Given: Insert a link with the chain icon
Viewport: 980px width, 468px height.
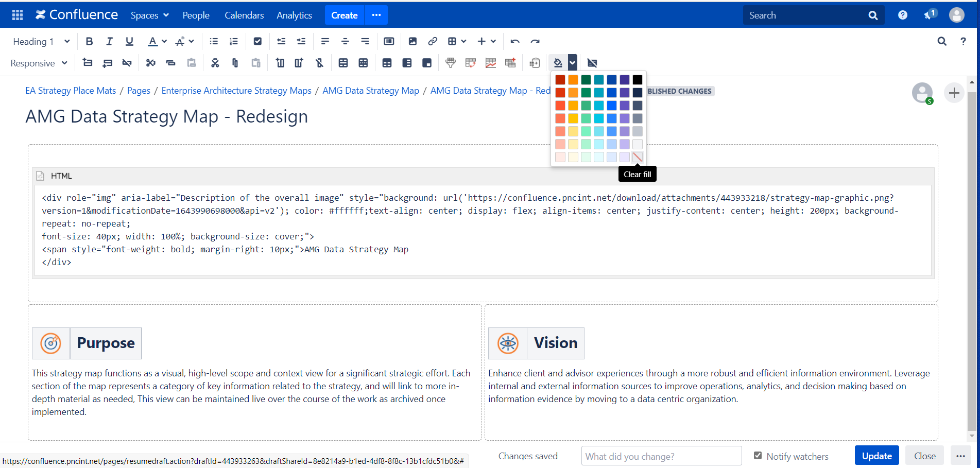Looking at the screenshot, I should click(433, 41).
